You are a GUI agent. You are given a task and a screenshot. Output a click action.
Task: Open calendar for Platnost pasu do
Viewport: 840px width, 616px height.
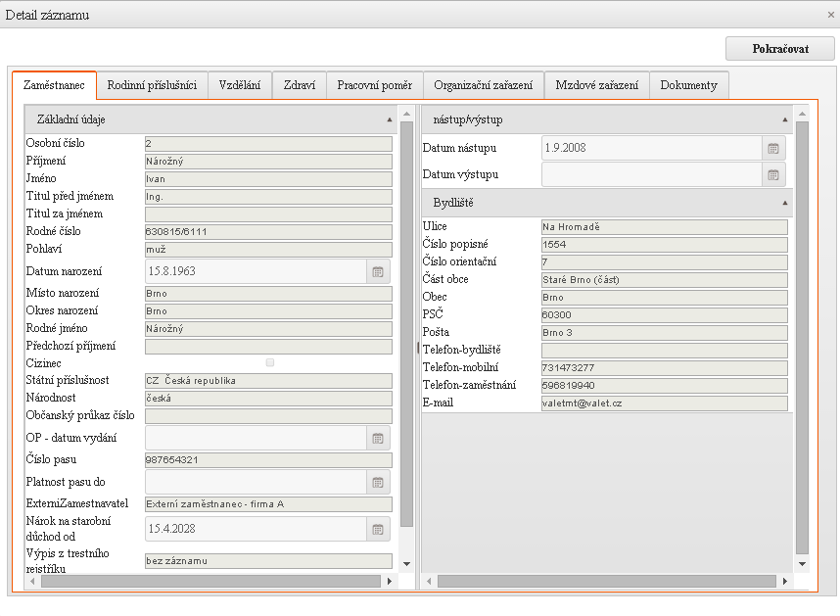click(x=378, y=482)
